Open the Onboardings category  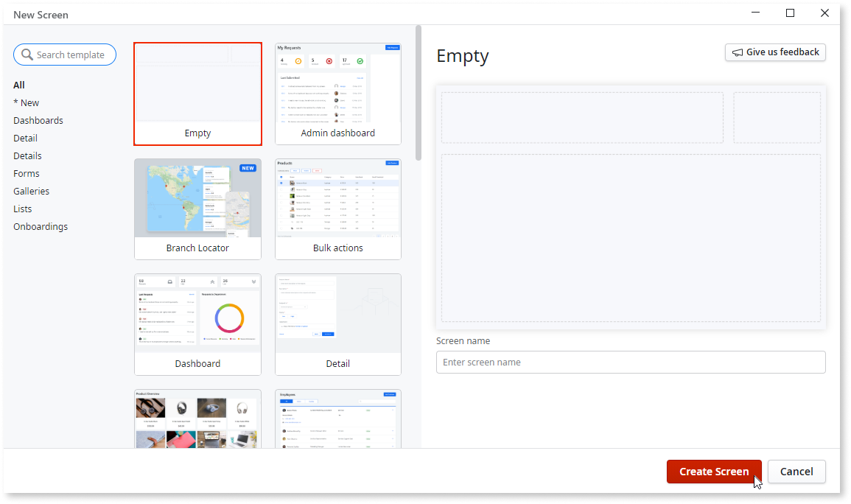41,226
